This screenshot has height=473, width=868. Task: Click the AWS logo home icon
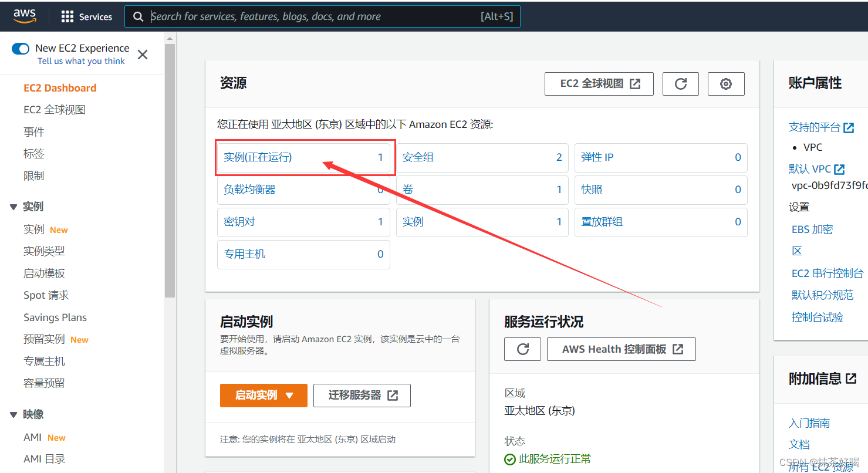tap(25, 16)
